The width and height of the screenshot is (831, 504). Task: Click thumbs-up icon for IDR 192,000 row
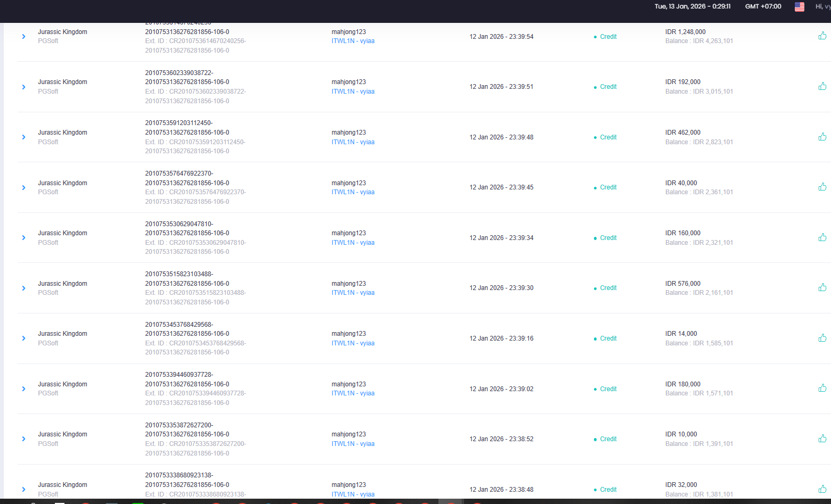822,86
